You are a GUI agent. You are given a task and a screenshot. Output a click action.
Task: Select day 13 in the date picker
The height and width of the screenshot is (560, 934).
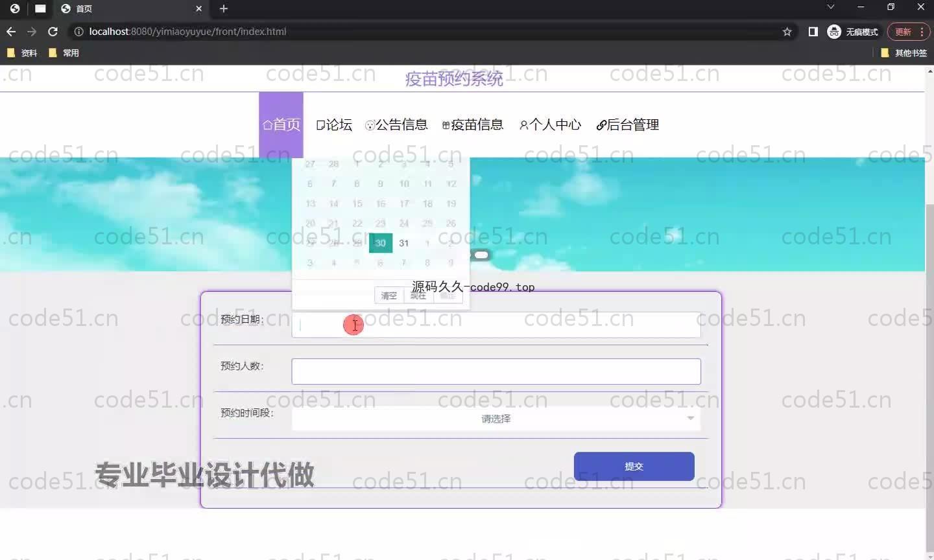311,204
